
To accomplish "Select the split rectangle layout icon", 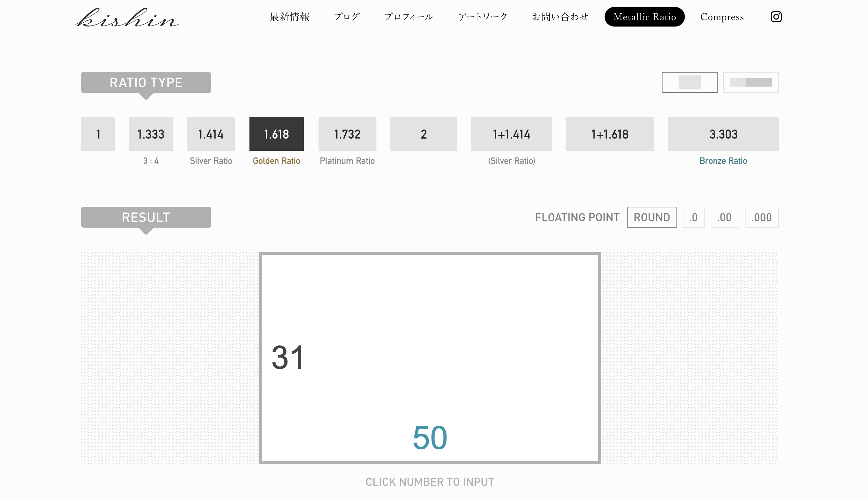I will point(751,82).
